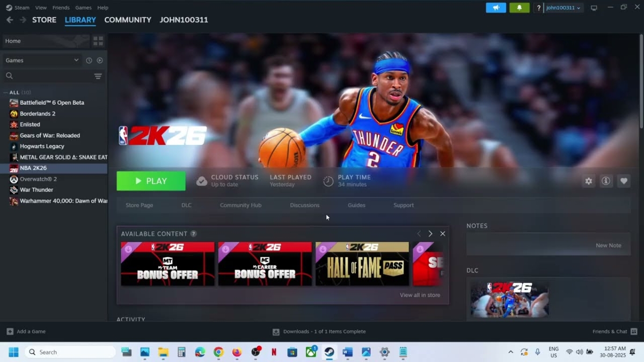Image resolution: width=644 pixels, height=362 pixels.
Task: Go to previous available content arrow
Action: pos(419,234)
